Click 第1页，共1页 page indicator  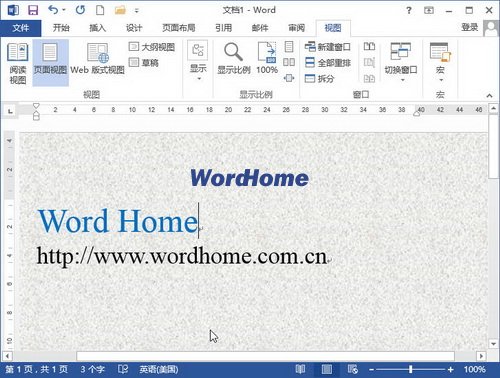coord(37,369)
